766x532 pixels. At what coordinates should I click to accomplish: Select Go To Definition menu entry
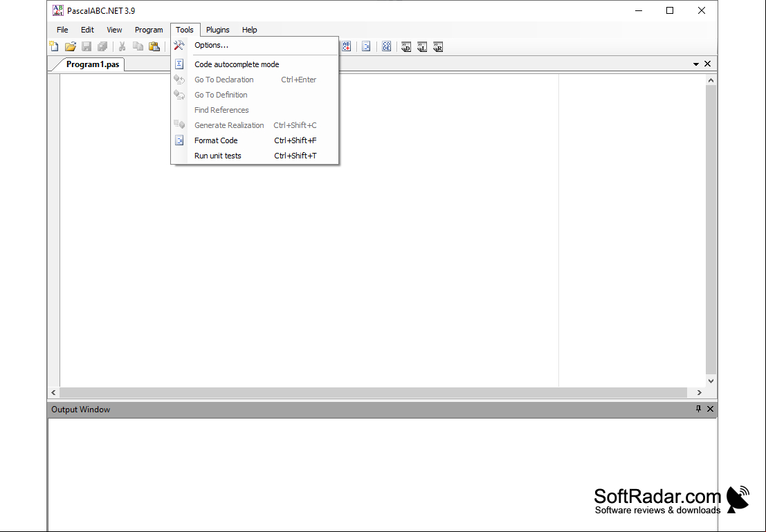pyautogui.click(x=255, y=95)
